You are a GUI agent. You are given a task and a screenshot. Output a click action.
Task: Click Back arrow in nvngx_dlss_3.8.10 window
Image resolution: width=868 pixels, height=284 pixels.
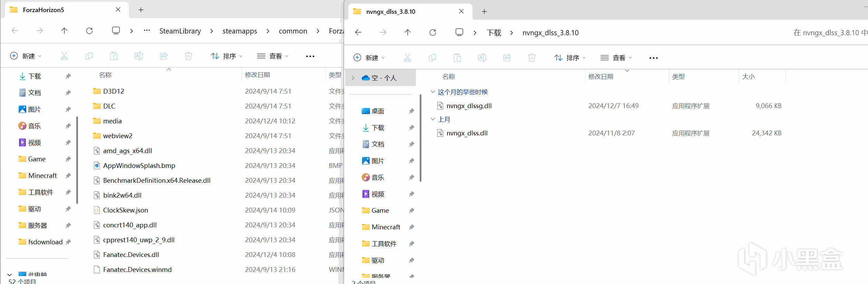click(358, 32)
